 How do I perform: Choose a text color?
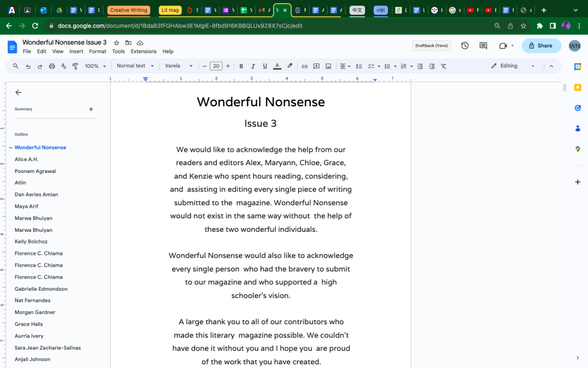277,66
